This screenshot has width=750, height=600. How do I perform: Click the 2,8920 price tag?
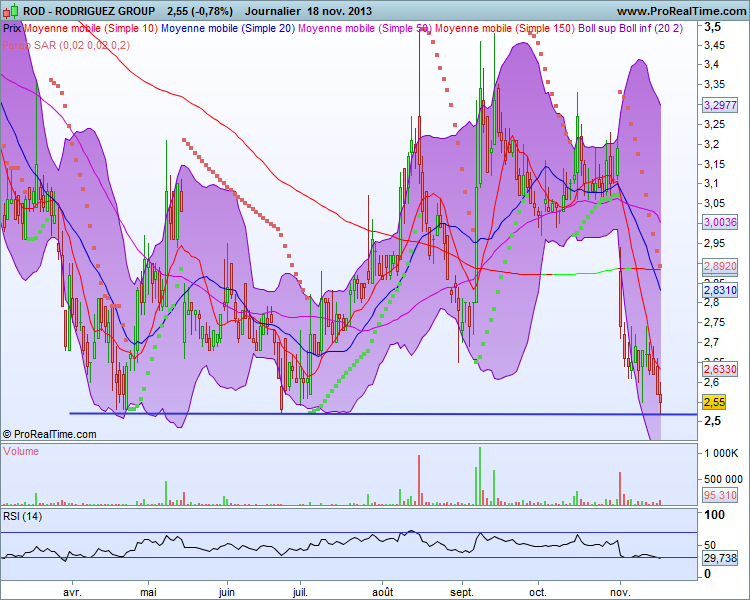pos(720,266)
